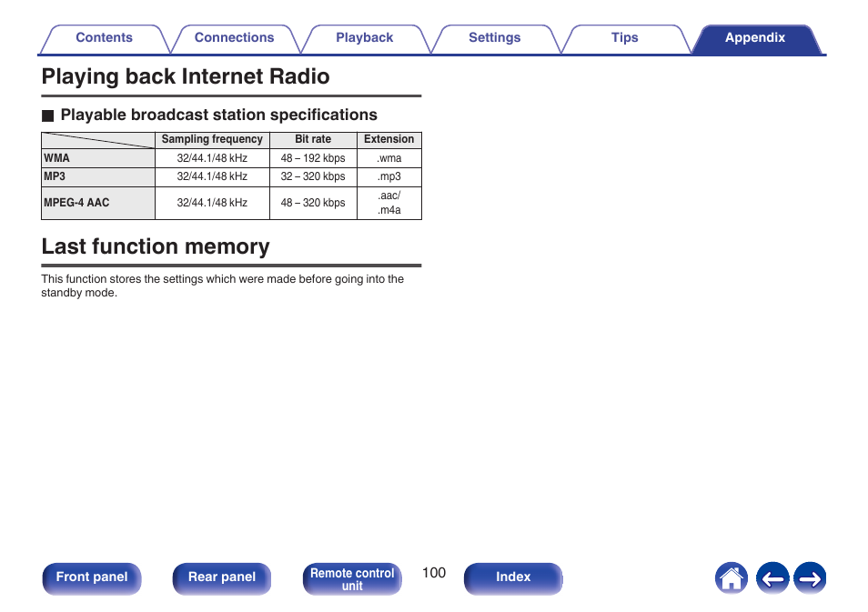Click the '32 – 320 kbps' cell
Viewport: 868px width, 612px height.
[313, 177]
